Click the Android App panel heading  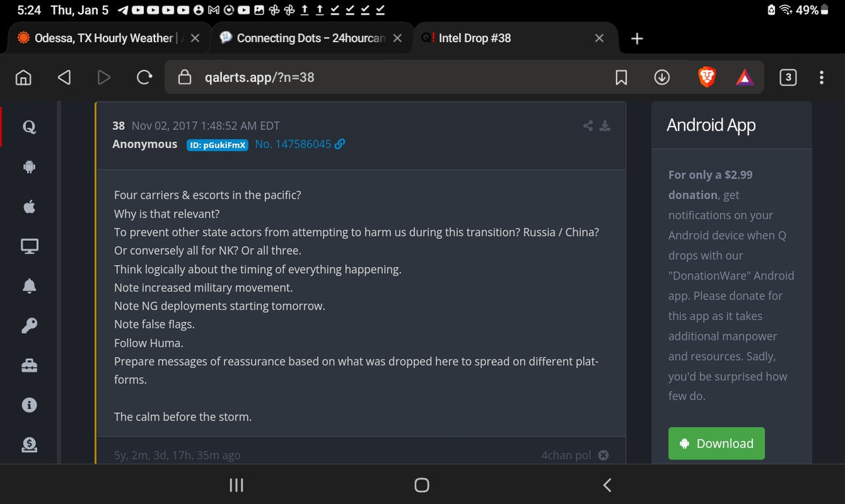click(x=711, y=125)
